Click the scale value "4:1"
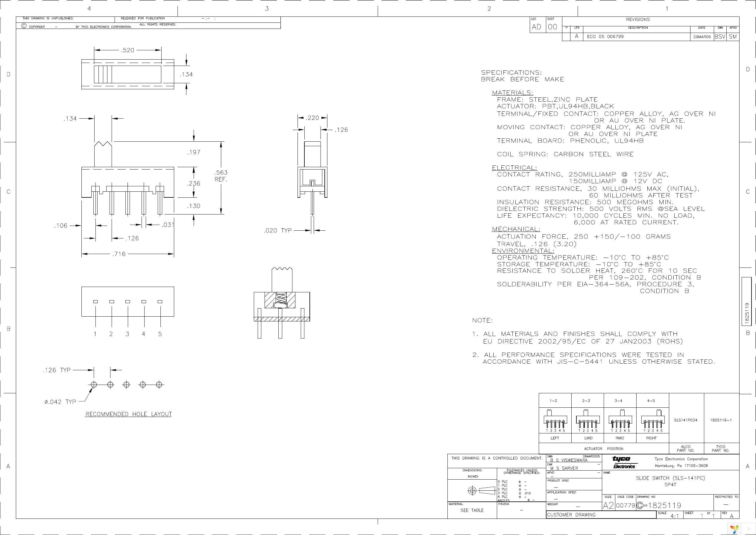Screen dimensions: 756x535 coord(674,516)
